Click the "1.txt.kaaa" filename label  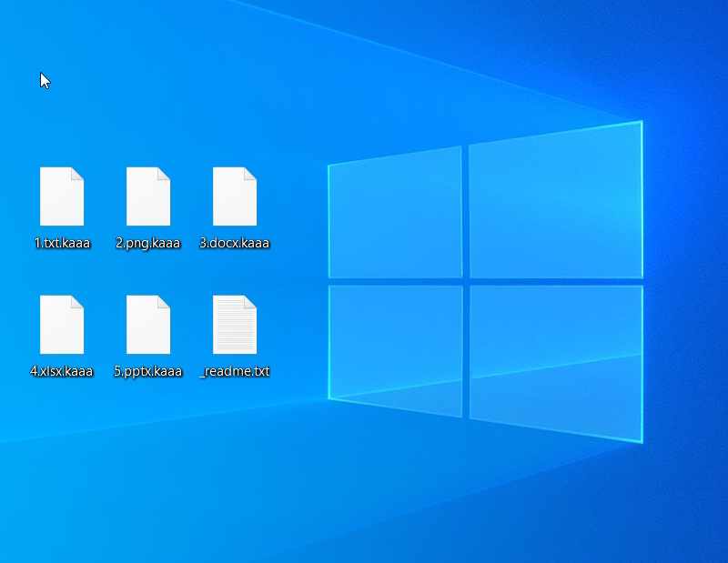pyautogui.click(x=62, y=243)
